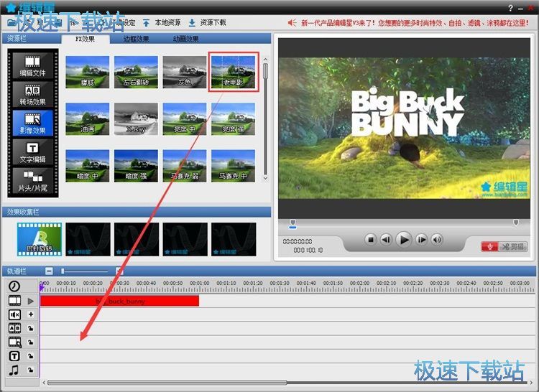This screenshot has width=539, height=392.
Task: Select the 马赛克 弱 effect thumbnail
Action: 185,166
